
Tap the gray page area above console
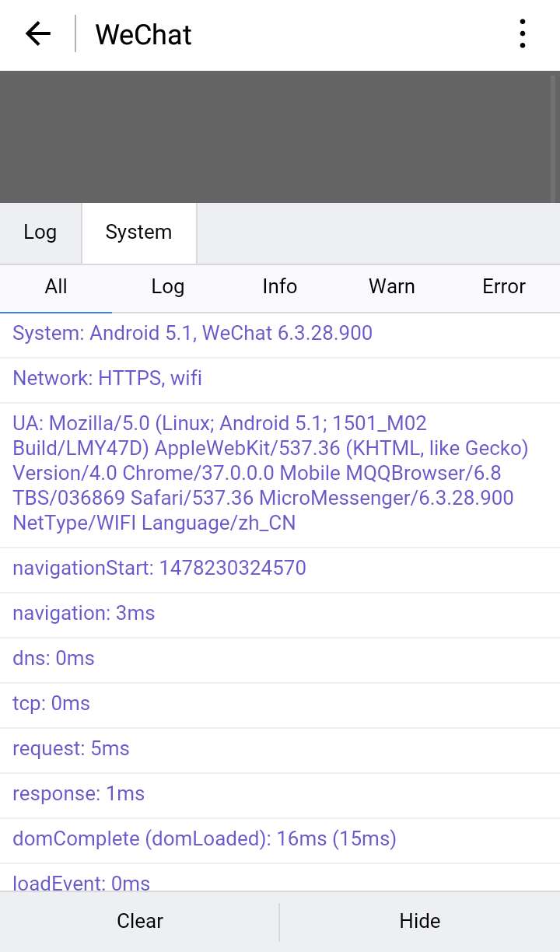[x=280, y=137]
